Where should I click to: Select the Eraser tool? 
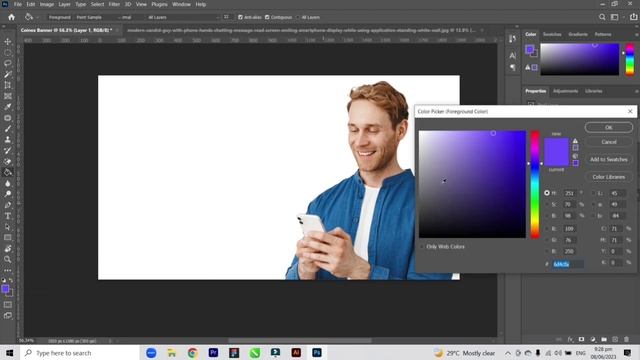(x=8, y=161)
